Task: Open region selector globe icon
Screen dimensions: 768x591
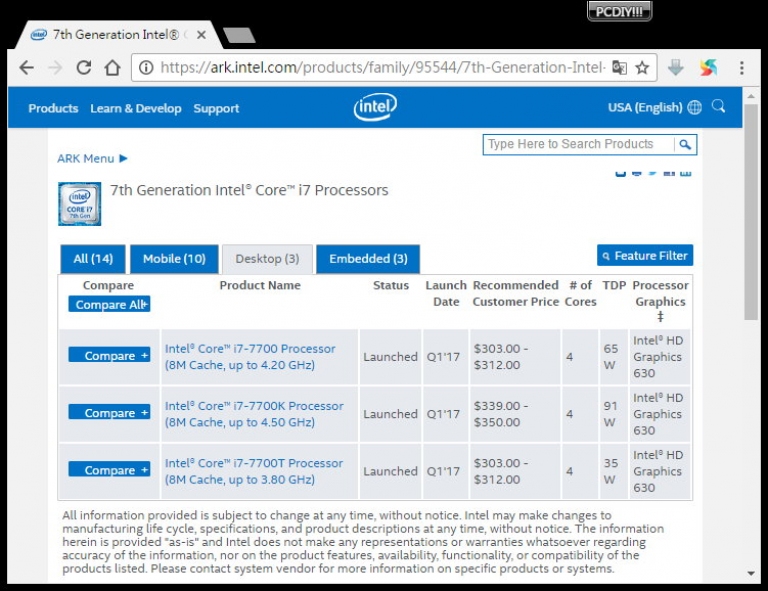Action: click(x=695, y=107)
